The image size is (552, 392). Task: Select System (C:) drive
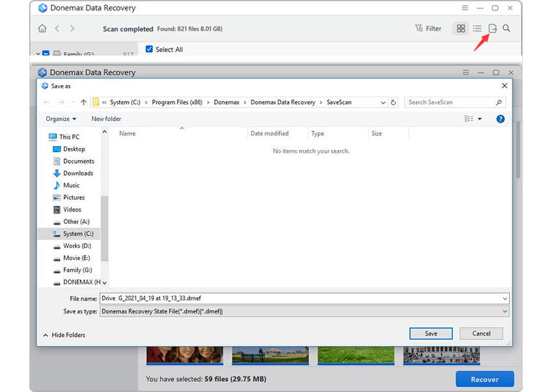click(x=69, y=234)
